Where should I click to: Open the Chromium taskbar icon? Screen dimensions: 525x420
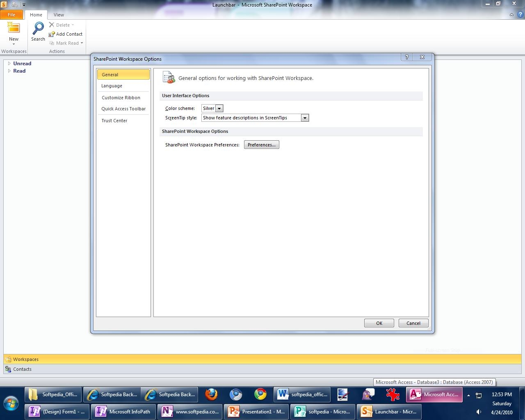click(236, 395)
